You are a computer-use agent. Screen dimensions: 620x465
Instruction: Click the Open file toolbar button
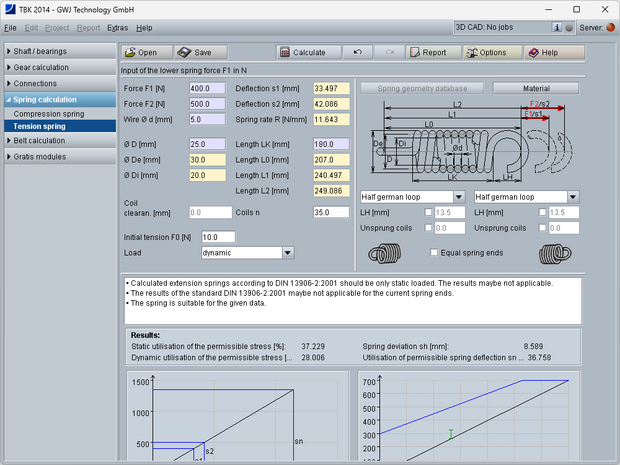(145, 52)
